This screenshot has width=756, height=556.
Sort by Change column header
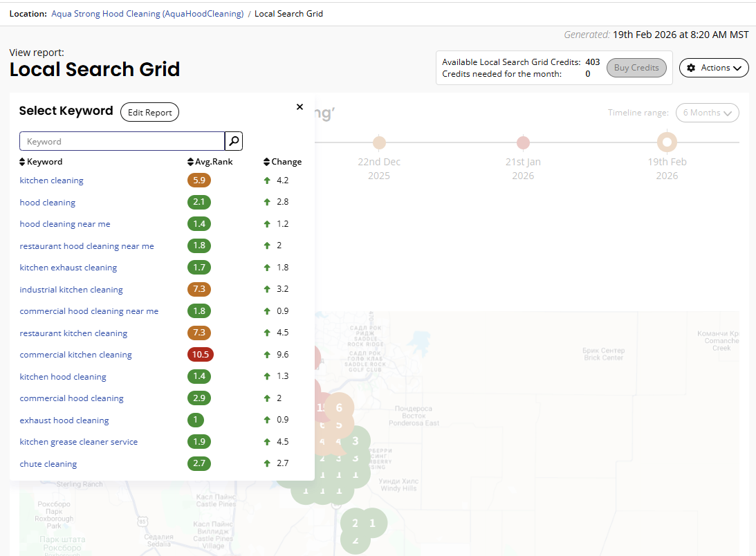[x=283, y=162]
